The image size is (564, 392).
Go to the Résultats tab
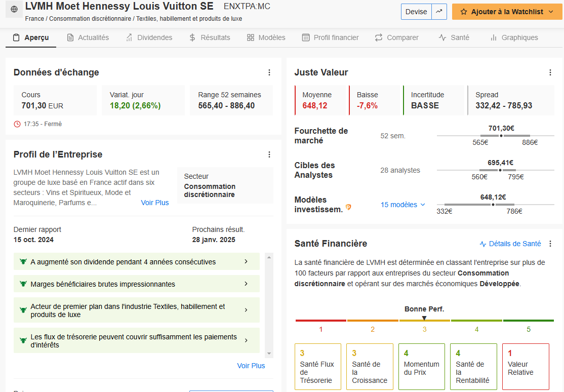coord(210,37)
